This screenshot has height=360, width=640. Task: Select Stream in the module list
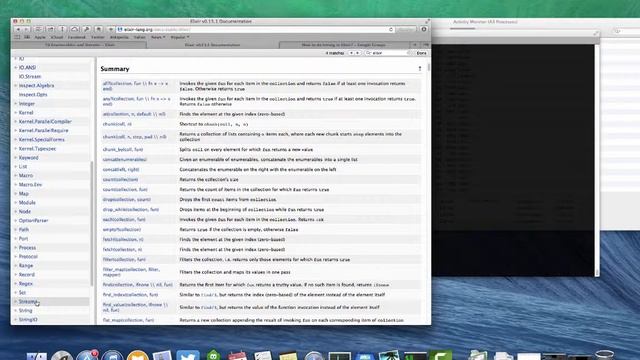[28, 302]
